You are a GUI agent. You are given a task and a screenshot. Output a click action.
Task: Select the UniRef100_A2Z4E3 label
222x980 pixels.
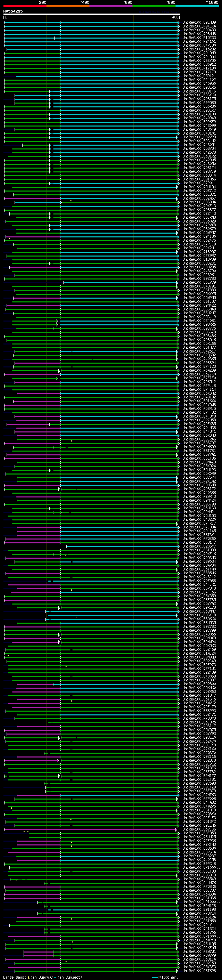tap(199, 818)
